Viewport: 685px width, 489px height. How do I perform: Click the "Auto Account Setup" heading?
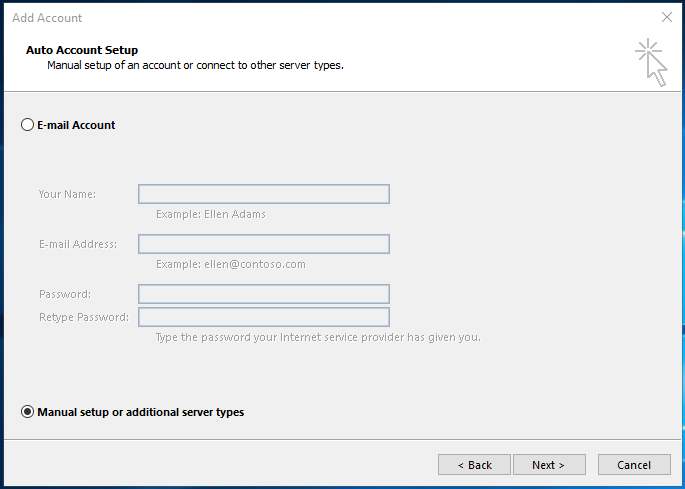click(82, 50)
